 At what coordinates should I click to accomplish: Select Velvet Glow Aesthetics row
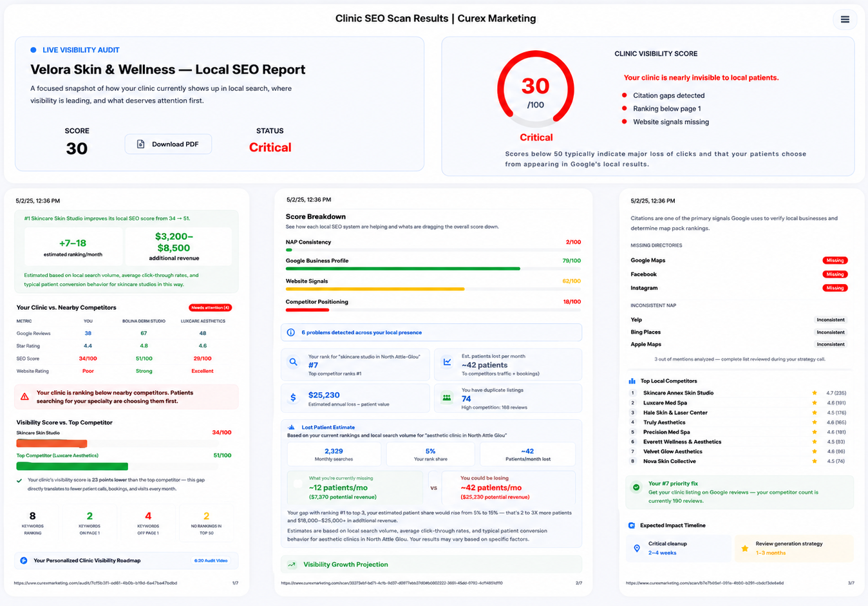click(x=740, y=451)
